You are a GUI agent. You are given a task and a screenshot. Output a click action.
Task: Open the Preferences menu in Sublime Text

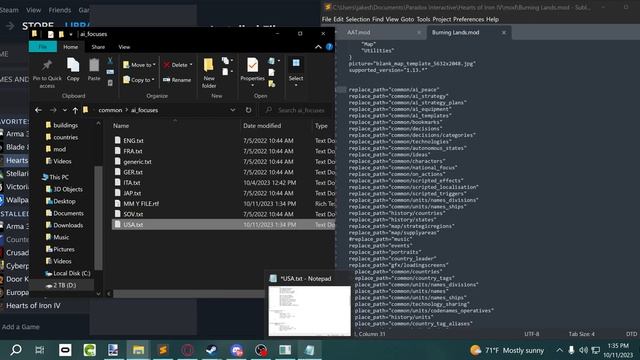pos(468,19)
